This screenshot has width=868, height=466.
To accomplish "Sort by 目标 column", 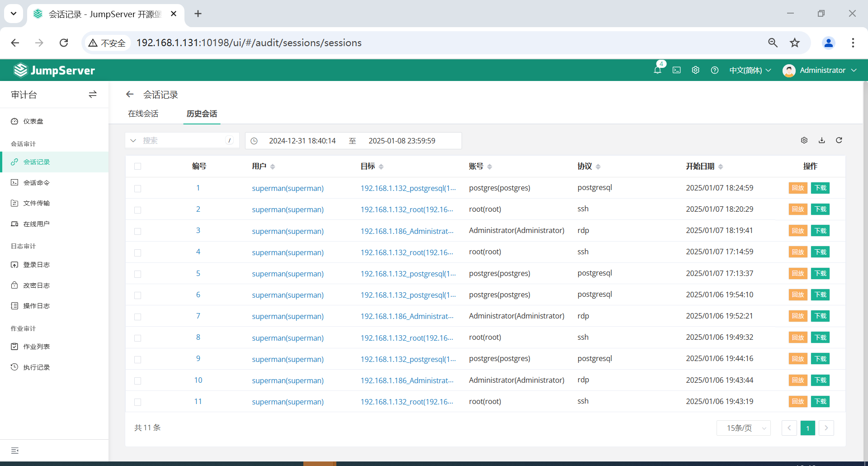I will tap(381, 166).
